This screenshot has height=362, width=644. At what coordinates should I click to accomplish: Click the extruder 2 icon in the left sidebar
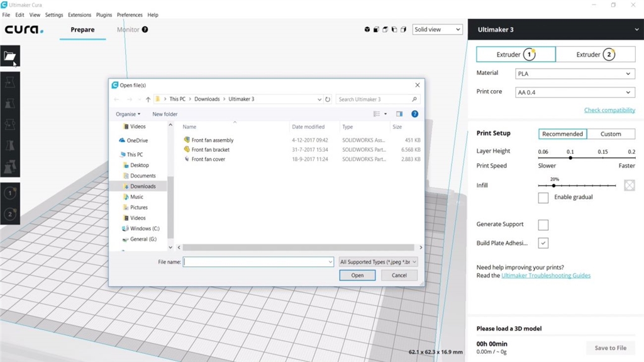pos(10,214)
